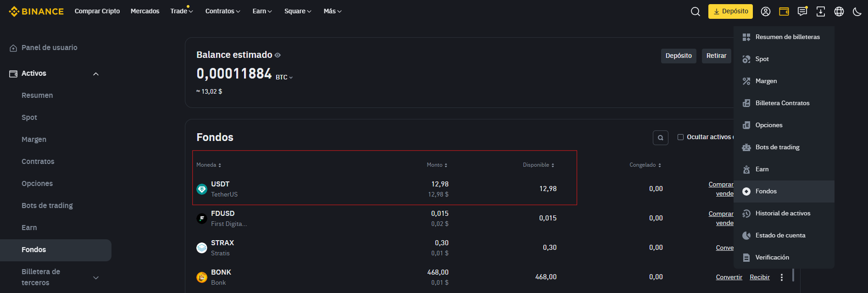
Task: Open the user profile icon
Action: [766, 11]
